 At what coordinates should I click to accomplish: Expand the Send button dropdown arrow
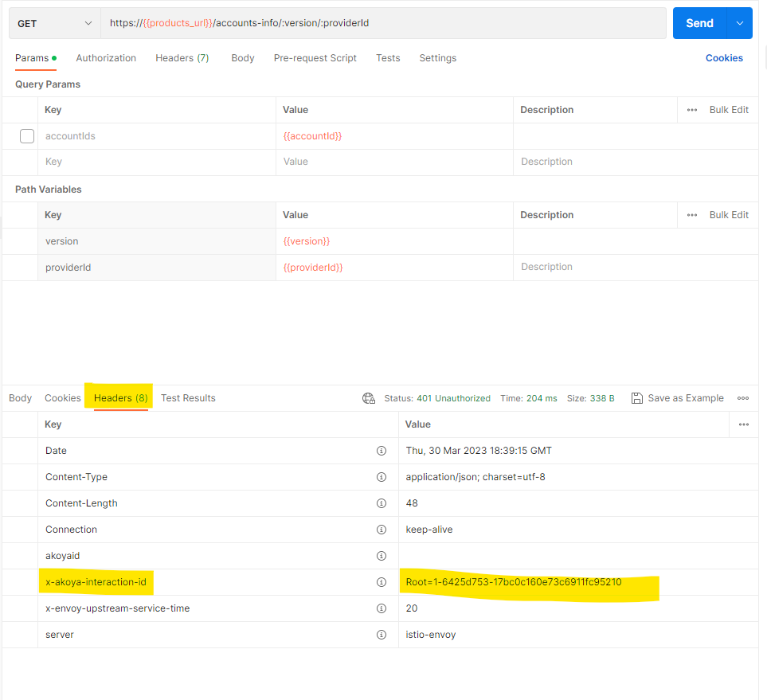point(740,23)
